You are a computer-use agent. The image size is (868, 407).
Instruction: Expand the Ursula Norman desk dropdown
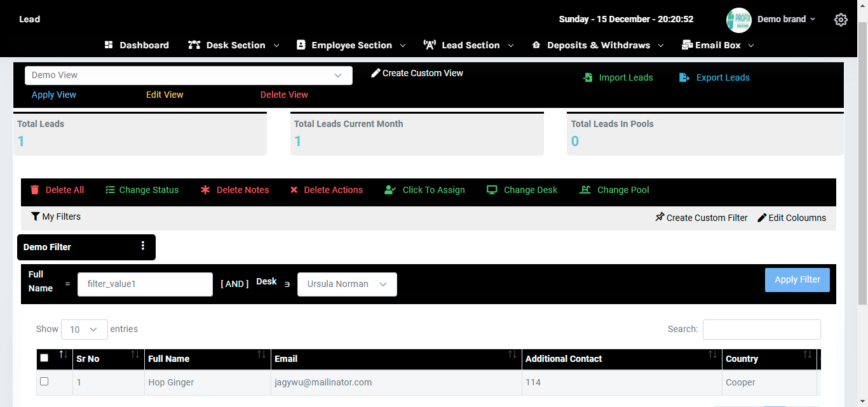347,284
